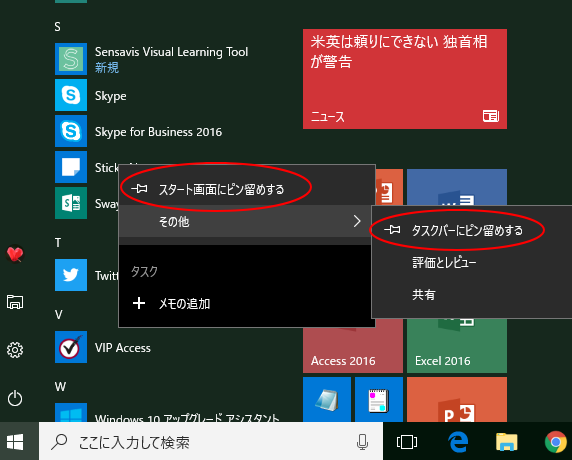Click the Sticky Notes app icon

coord(71,167)
